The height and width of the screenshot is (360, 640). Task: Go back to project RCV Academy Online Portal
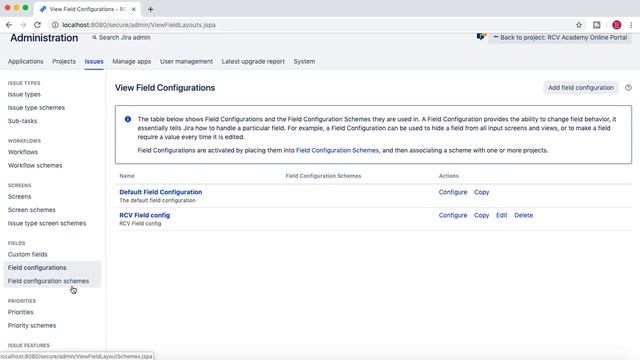560,37
